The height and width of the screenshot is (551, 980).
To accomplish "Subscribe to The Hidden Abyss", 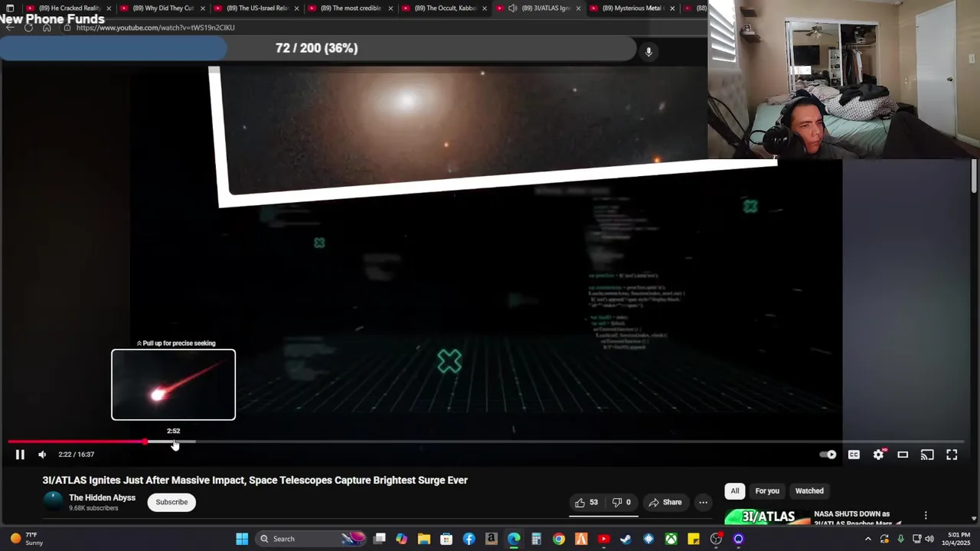I will coord(171,502).
